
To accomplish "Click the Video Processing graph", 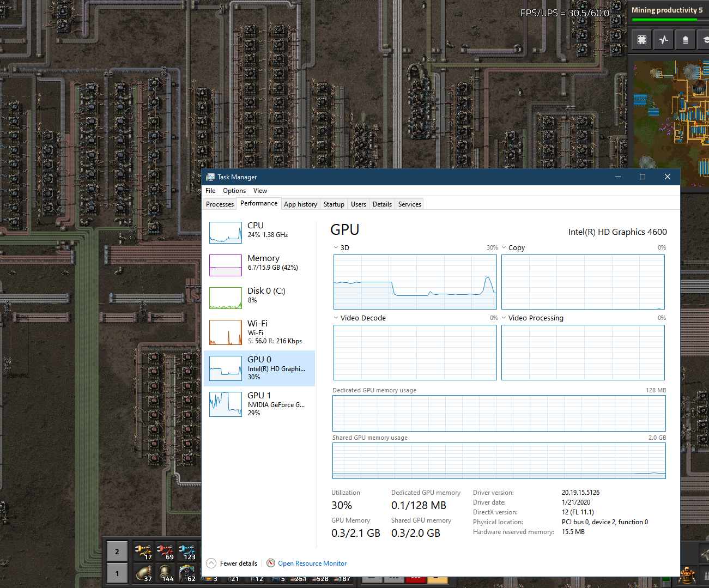I will (x=583, y=353).
